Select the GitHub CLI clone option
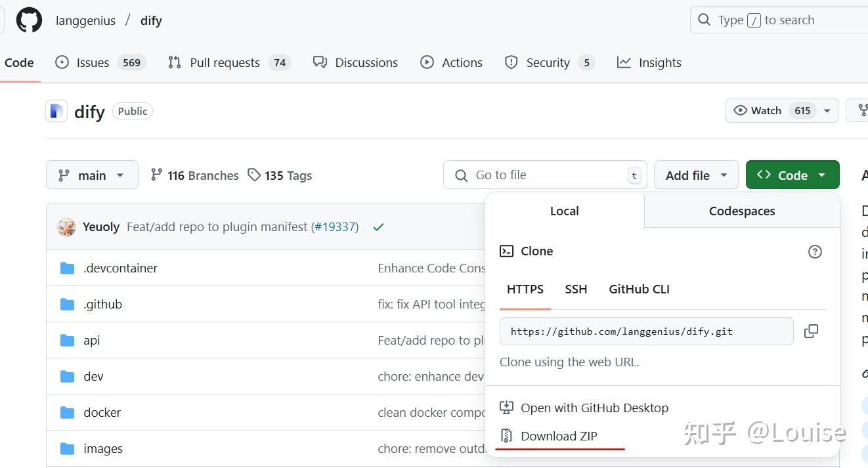Screen dimensions: 868x468 (x=639, y=289)
